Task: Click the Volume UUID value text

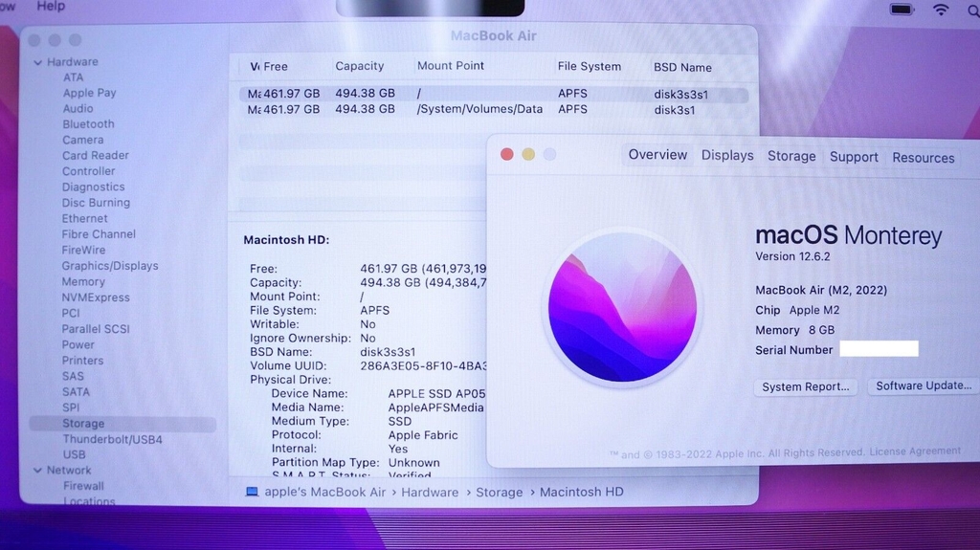Action: tap(423, 365)
